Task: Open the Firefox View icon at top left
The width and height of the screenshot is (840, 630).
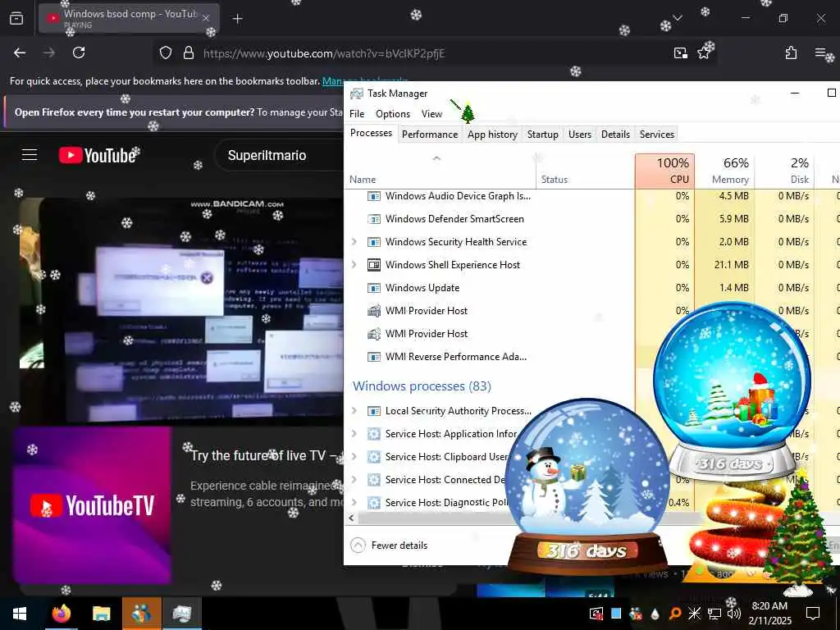Action: (x=16, y=19)
